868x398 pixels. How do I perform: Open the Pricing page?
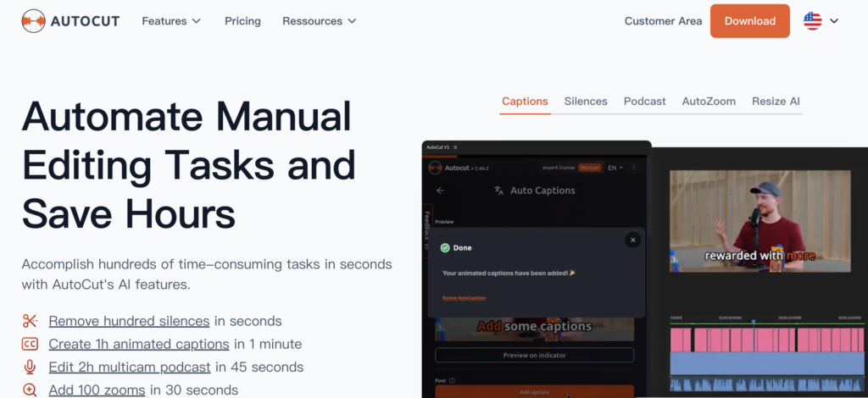(x=242, y=21)
